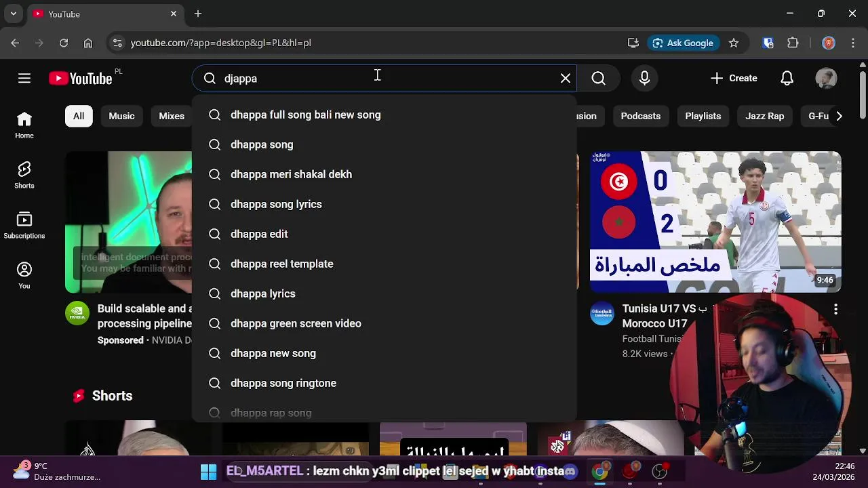Click the install app icon in address bar

click(x=633, y=43)
